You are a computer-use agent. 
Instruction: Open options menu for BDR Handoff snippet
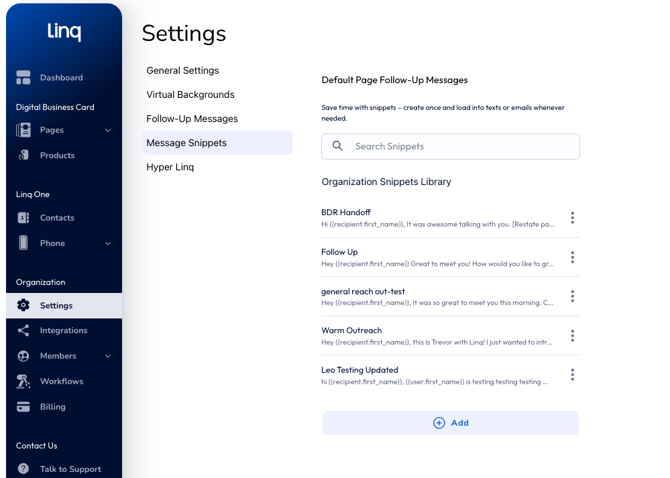pyautogui.click(x=572, y=218)
